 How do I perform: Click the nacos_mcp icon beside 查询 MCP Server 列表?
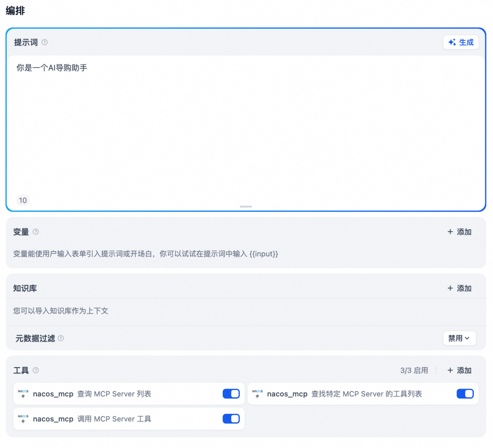[x=23, y=394]
